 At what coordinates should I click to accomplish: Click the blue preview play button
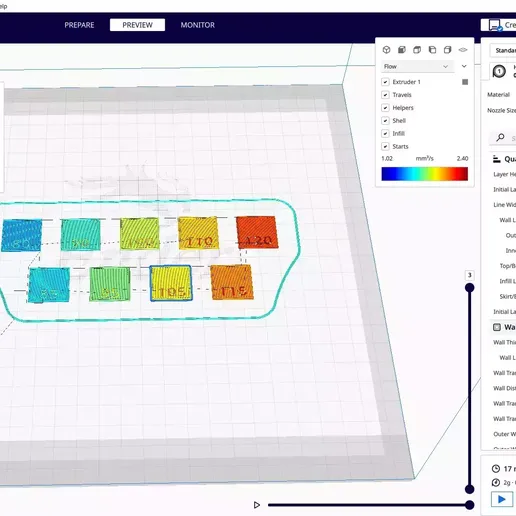pyautogui.click(x=502, y=499)
